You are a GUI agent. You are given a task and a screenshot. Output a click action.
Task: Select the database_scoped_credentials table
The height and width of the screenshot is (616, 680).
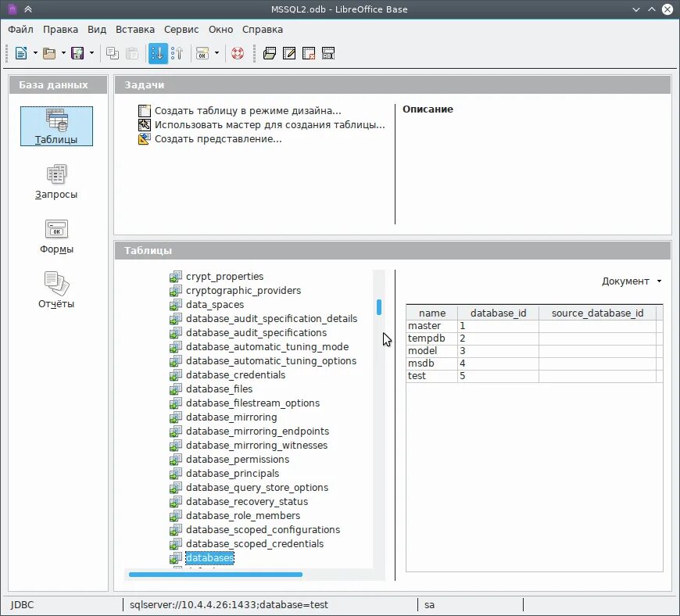[255, 544]
